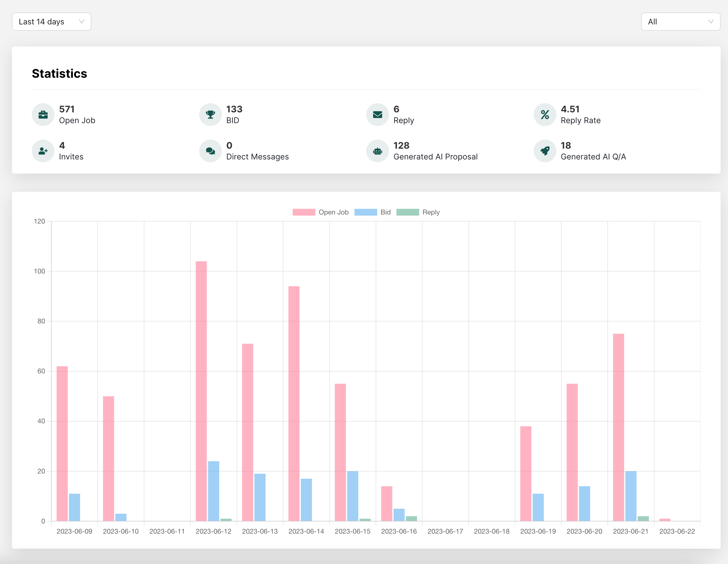Click the briefcase Open Job icon
728x564 pixels.
pyautogui.click(x=43, y=115)
